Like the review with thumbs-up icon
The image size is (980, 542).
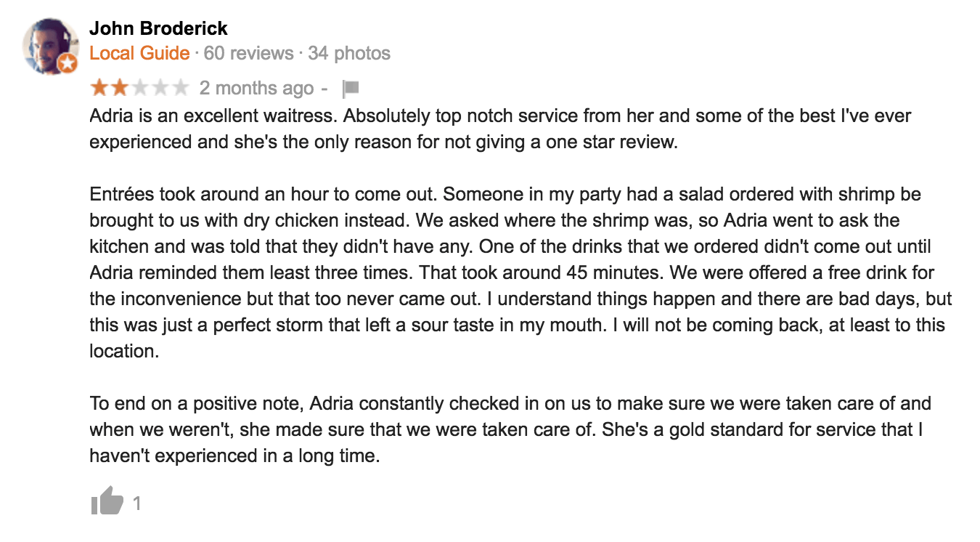tap(107, 501)
